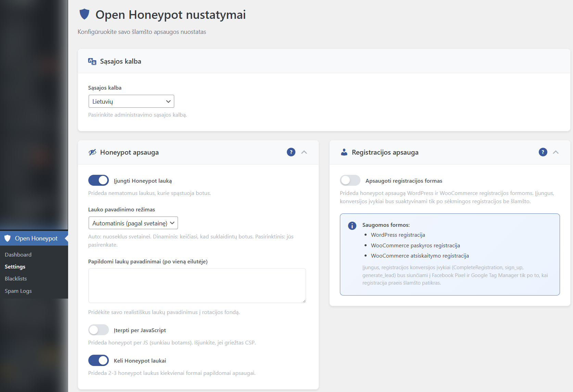Turn off Keli Honeypot laukai switch
Viewport: 573px width, 392px height.
[x=99, y=361]
